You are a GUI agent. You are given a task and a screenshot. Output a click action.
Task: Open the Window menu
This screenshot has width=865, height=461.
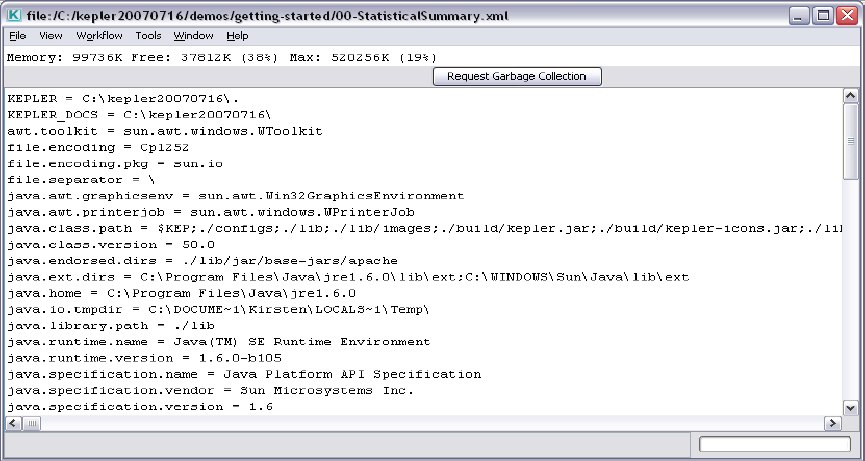pos(193,36)
